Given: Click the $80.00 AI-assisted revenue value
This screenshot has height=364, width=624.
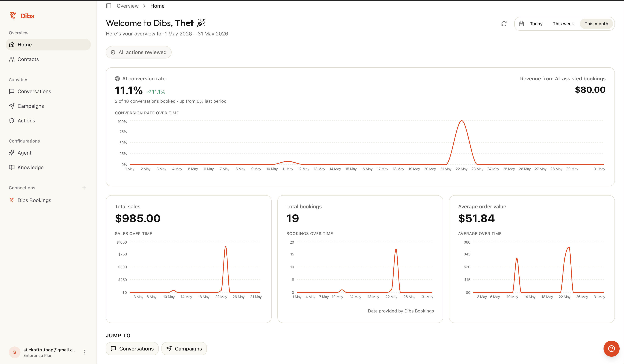Looking at the screenshot, I should [x=590, y=90].
